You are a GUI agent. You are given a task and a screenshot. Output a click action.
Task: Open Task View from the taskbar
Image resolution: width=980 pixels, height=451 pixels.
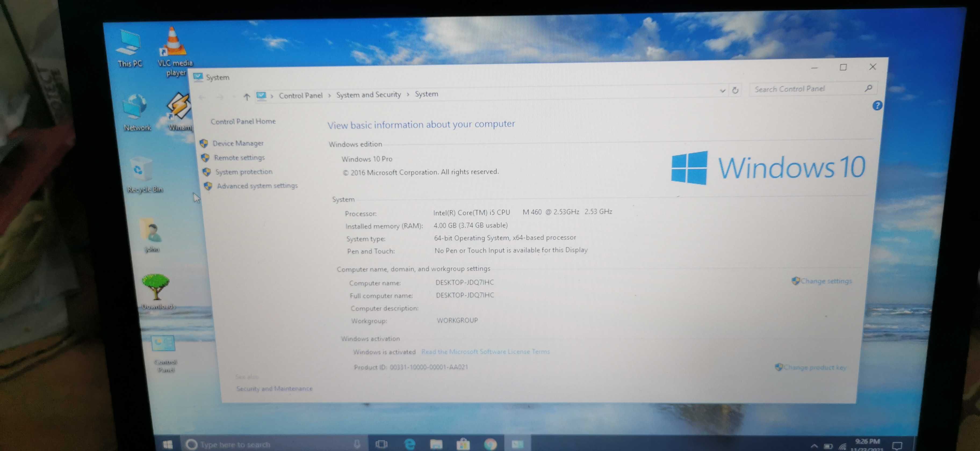coord(381,444)
